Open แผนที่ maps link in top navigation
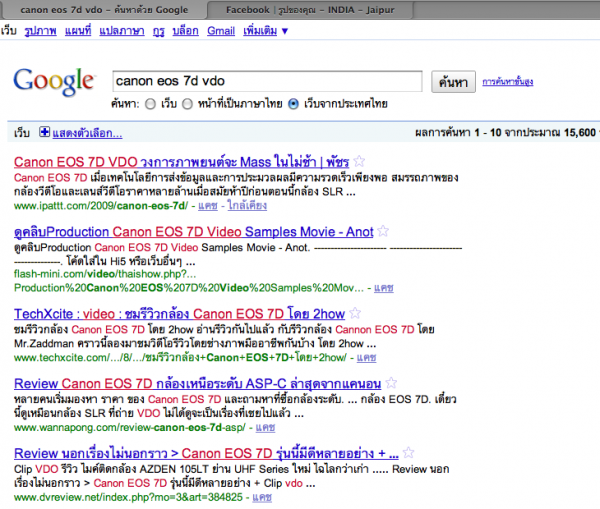600x509 pixels. [78, 31]
